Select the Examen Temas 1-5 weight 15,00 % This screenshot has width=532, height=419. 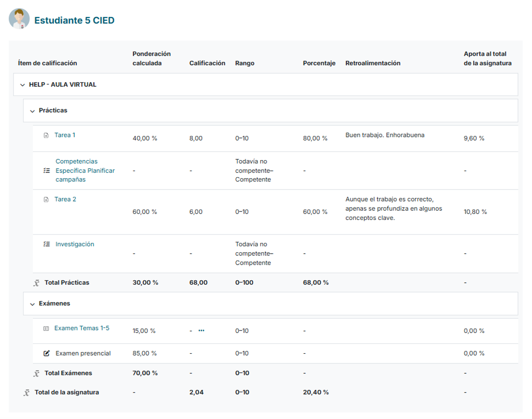pos(144,331)
